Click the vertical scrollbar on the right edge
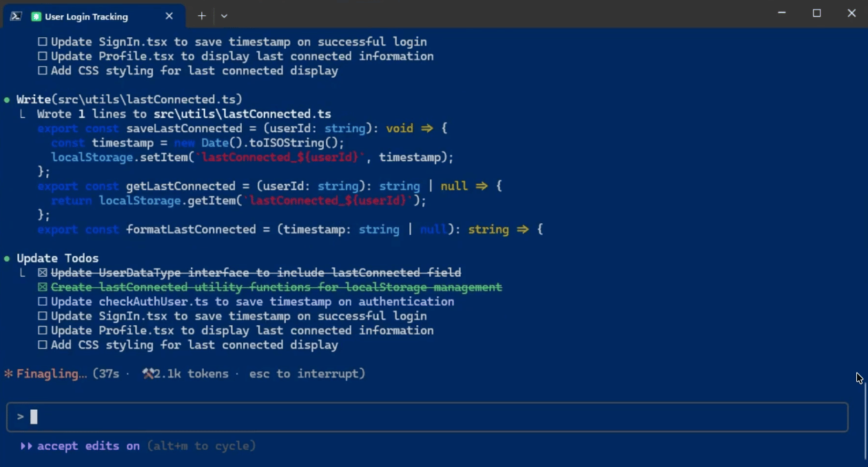This screenshot has height=467, width=868. tap(865, 420)
